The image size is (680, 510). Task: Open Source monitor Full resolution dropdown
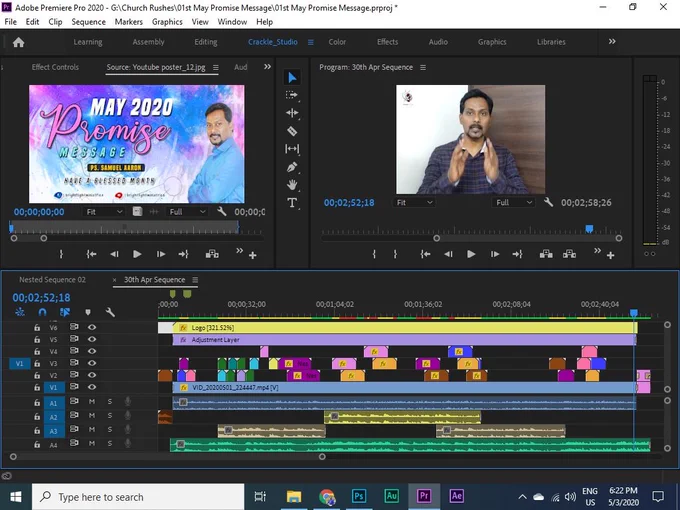coord(187,212)
